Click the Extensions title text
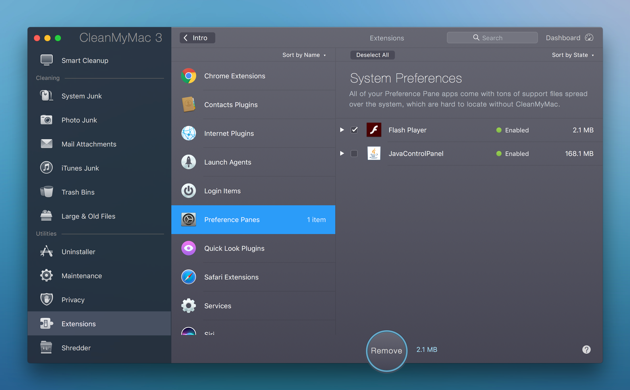 (387, 38)
